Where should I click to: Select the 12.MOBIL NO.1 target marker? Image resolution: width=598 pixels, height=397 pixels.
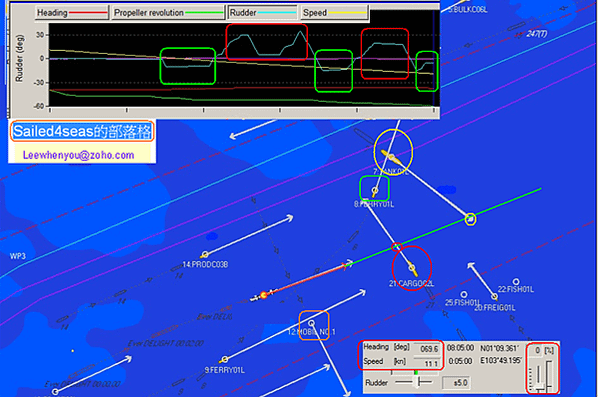pyautogui.click(x=312, y=323)
